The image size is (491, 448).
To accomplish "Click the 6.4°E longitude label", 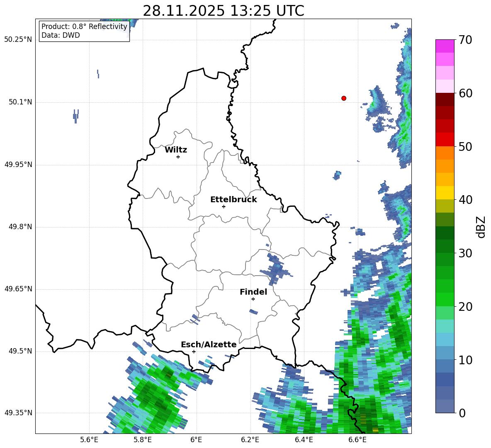I will click(x=304, y=440).
